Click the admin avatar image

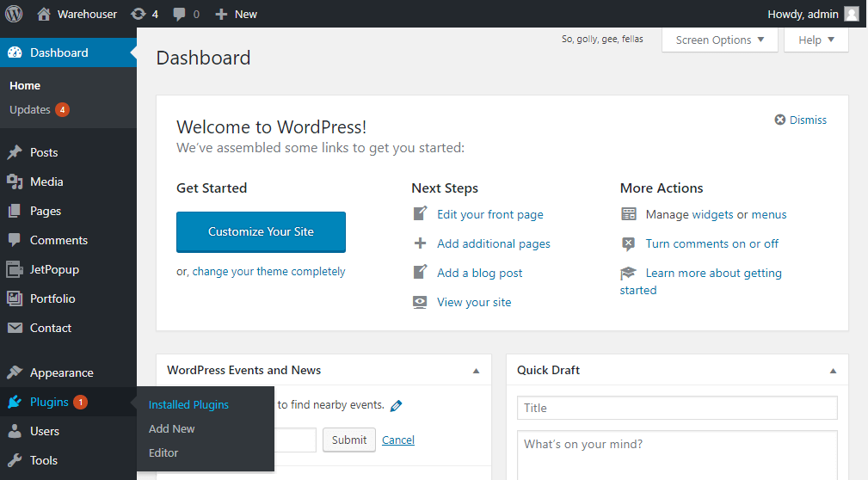pyautogui.click(x=852, y=14)
